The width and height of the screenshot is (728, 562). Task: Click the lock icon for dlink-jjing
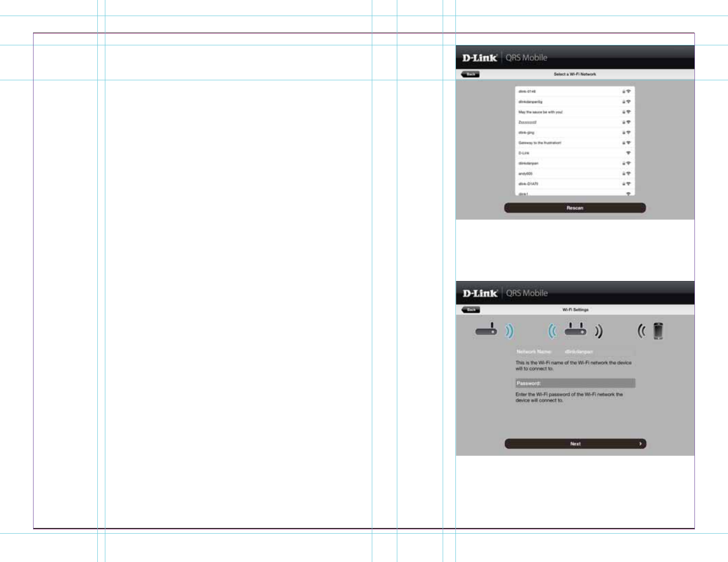click(624, 133)
